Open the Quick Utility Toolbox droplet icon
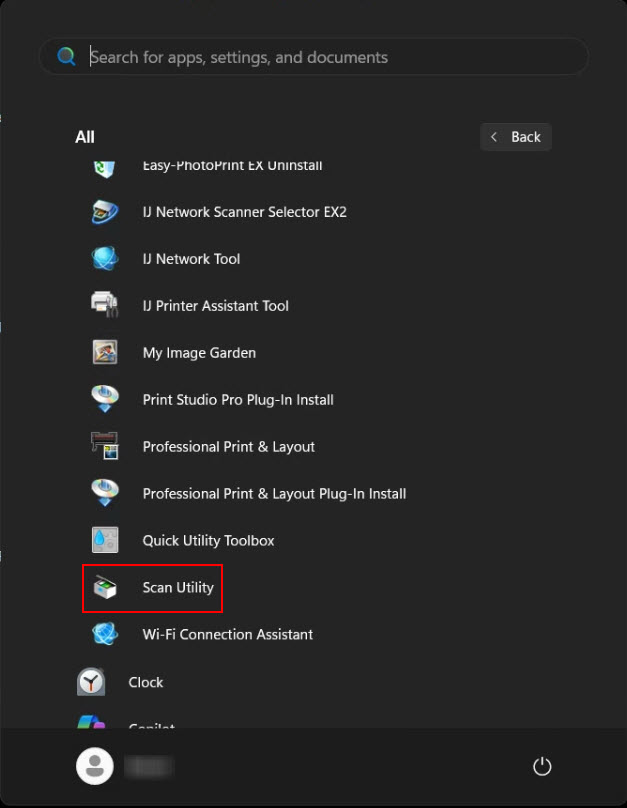The image size is (627, 808). tap(104, 540)
